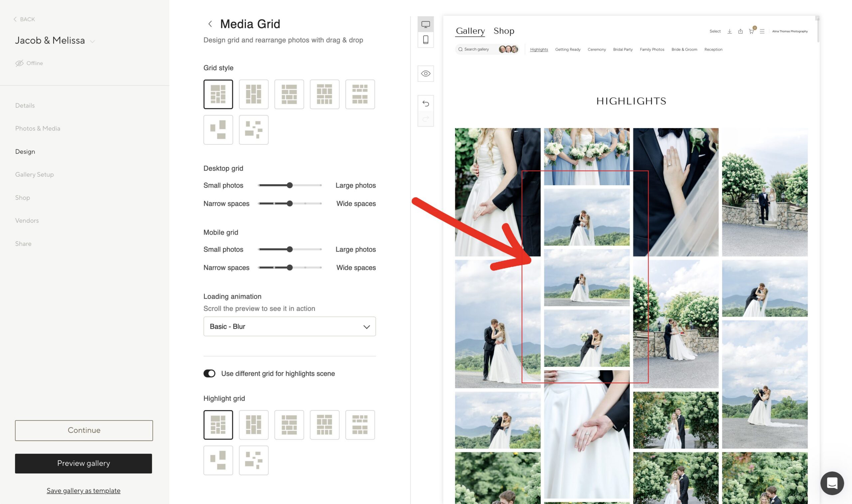This screenshot has height=504, width=852.
Task: Open the Details sidebar section
Action: 25,105
